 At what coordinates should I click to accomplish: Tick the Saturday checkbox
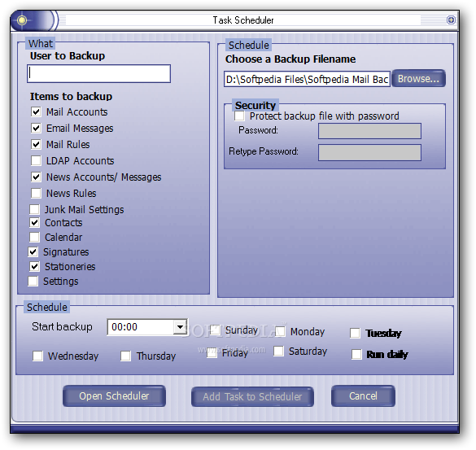278,351
